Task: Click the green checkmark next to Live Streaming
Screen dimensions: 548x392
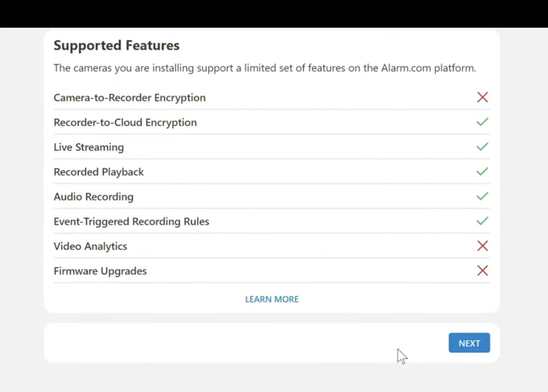Action: coord(482,147)
